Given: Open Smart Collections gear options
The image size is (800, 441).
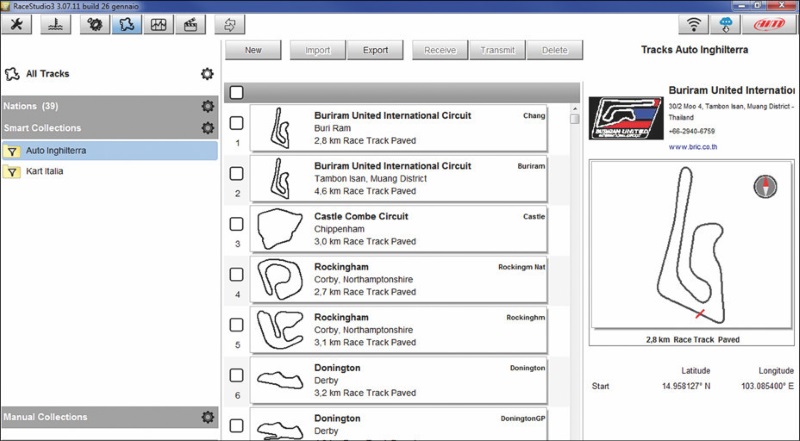Looking at the screenshot, I should [x=207, y=128].
